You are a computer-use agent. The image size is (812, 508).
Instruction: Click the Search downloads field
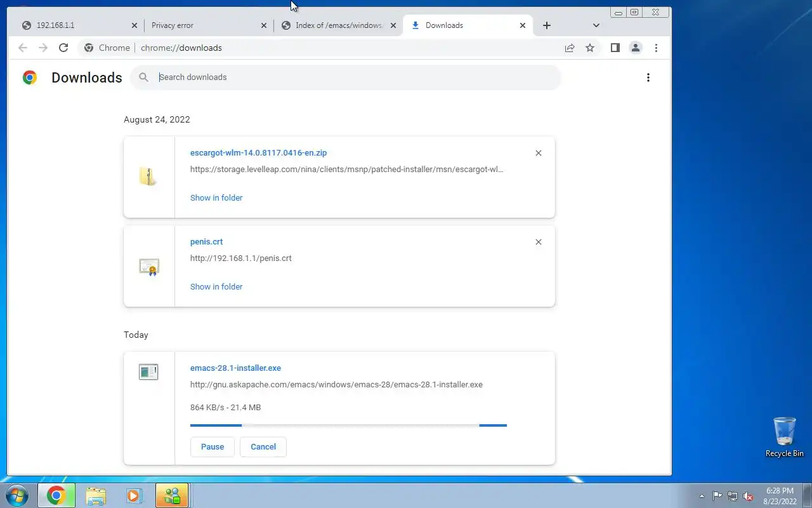coord(346,77)
